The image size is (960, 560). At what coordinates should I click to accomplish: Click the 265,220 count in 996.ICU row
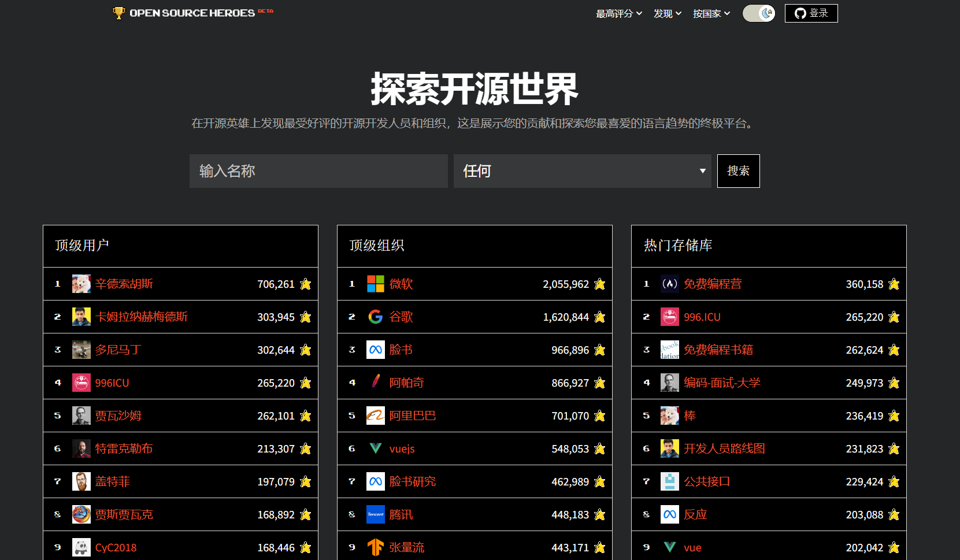pyautogui.click(x=865, y=317)
